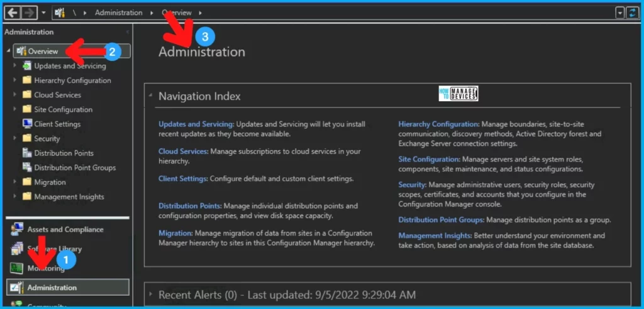
Task: Click the Management Insights folder icon
Action: pos(27,197)
